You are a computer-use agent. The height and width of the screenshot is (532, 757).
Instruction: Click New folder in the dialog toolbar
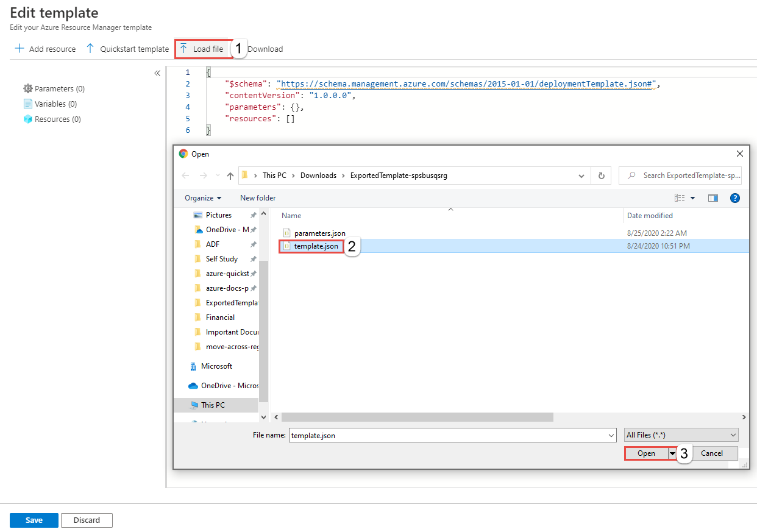[x=258, y=198]
